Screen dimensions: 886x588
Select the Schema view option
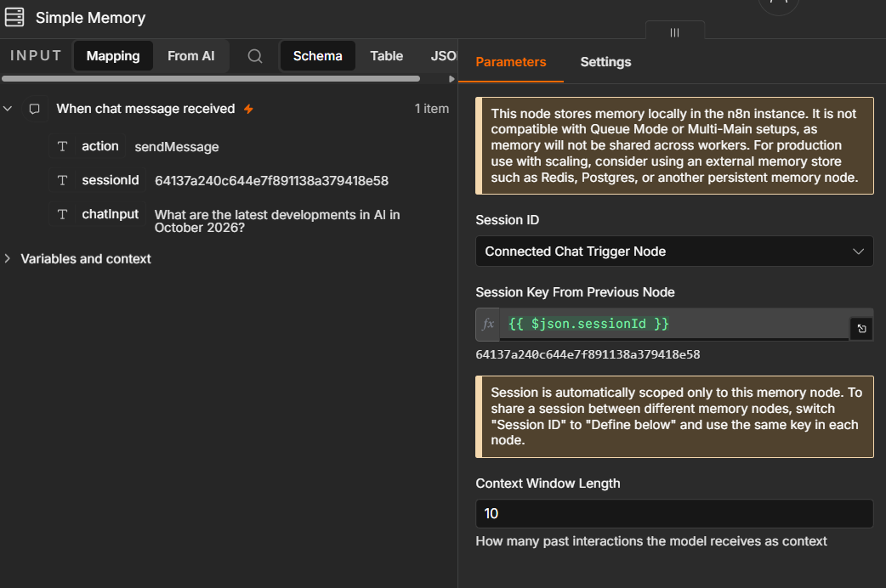317,56
